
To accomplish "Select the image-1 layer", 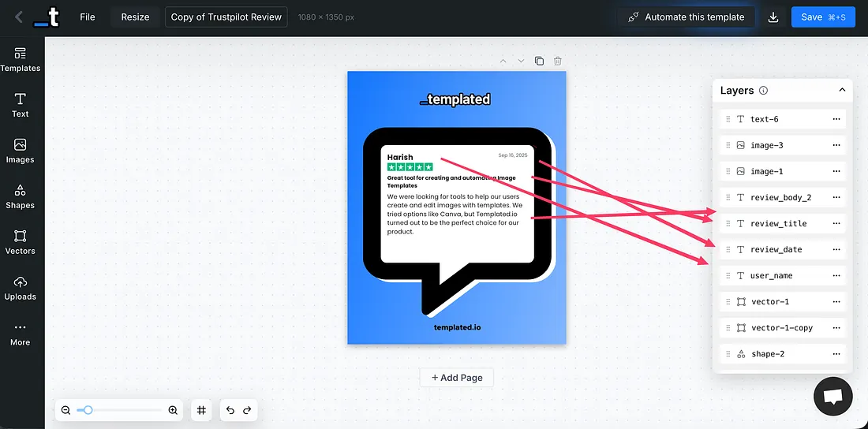I will [x=783, y=171].
